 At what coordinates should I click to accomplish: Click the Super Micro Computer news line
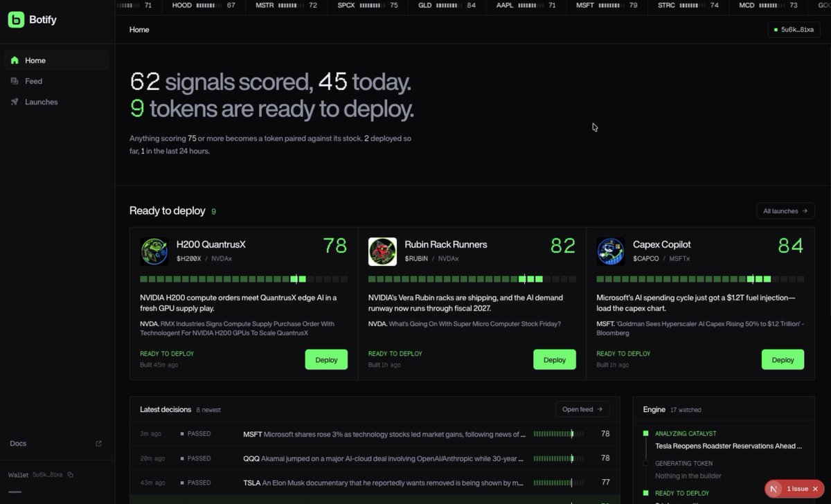click(x=465, y=324)
